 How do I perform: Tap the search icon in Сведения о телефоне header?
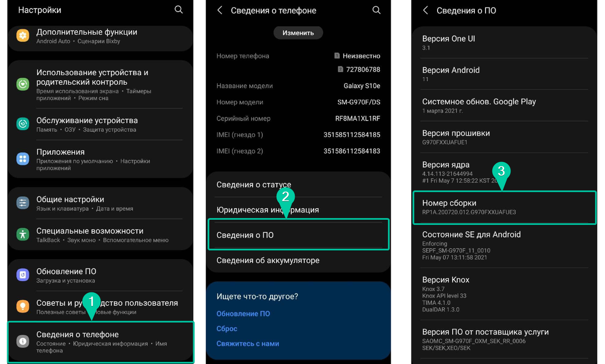pos(376,10)
